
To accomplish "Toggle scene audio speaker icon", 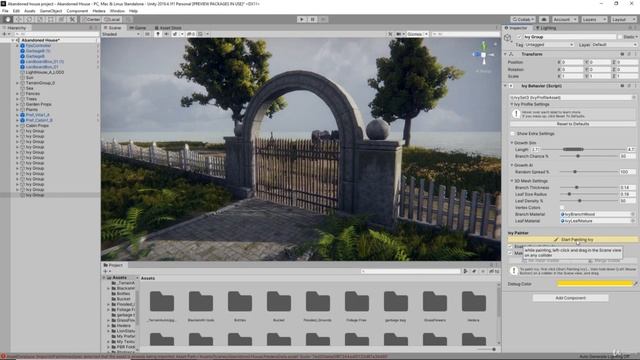I will (x=166, y=34).
